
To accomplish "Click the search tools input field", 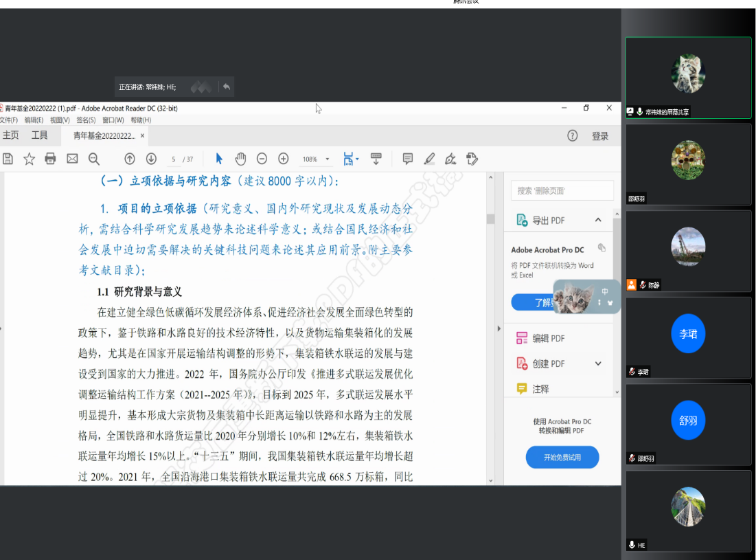I will click(x=562, y=190).
